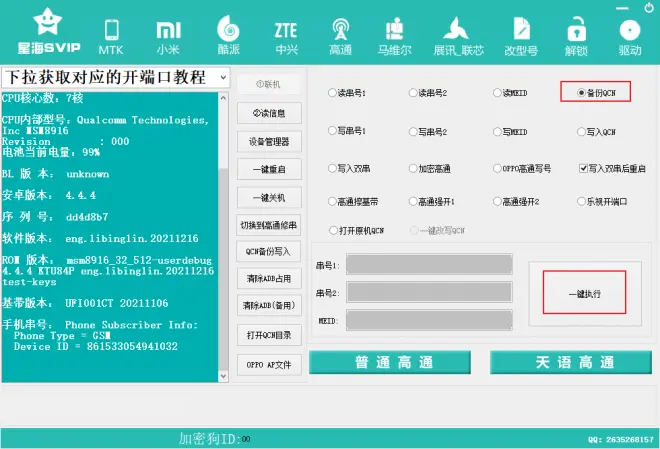Open the ZTE 中兴 module
The image size is (660, 449).
[x=286, y=38]
